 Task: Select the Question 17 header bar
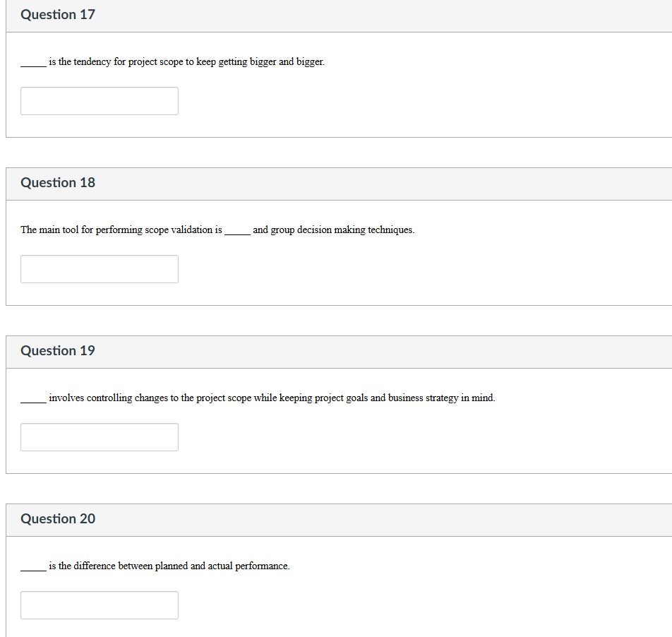tap(336, 14)
